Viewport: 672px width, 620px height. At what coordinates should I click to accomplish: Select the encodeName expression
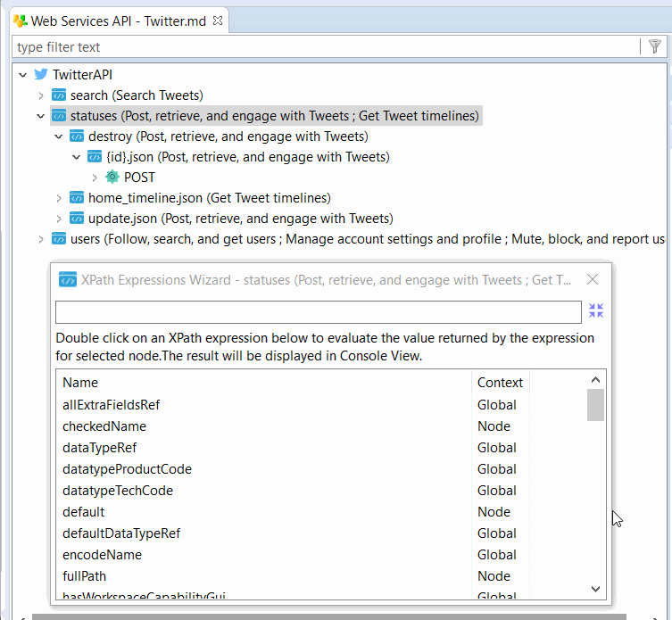click(x=102, y=555)
